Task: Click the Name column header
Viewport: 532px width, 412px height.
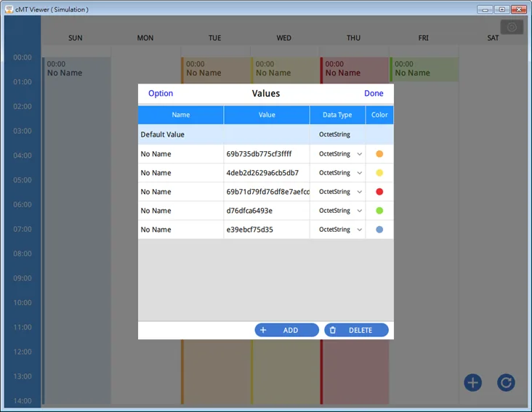Action: (180, 115)
